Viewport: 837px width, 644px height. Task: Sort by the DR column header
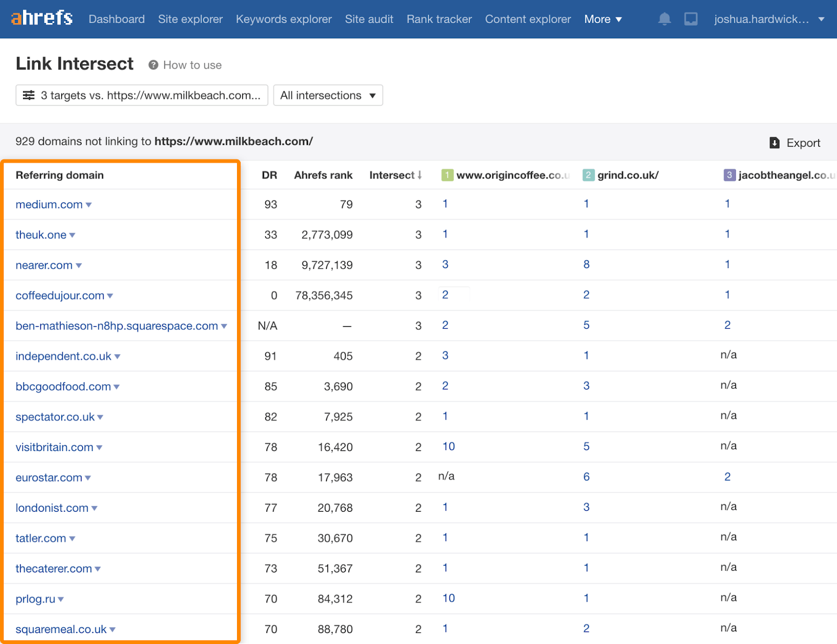coord(269,175)
